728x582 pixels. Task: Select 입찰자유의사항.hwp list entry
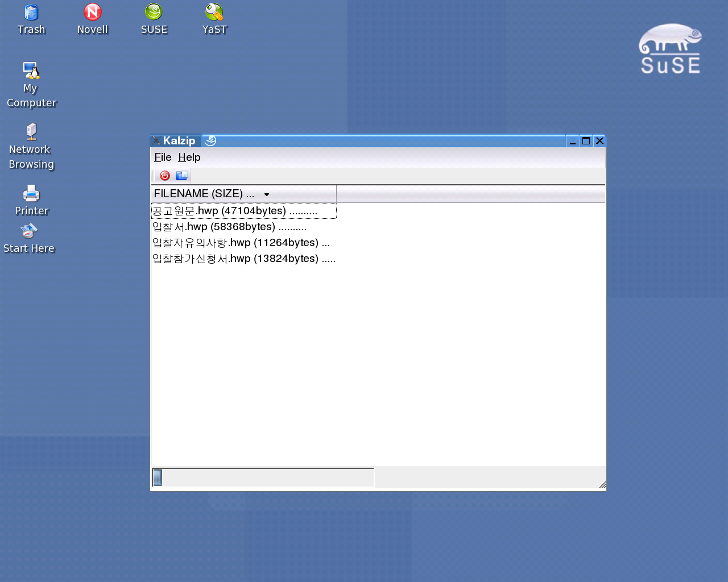(x=241, y=243)
